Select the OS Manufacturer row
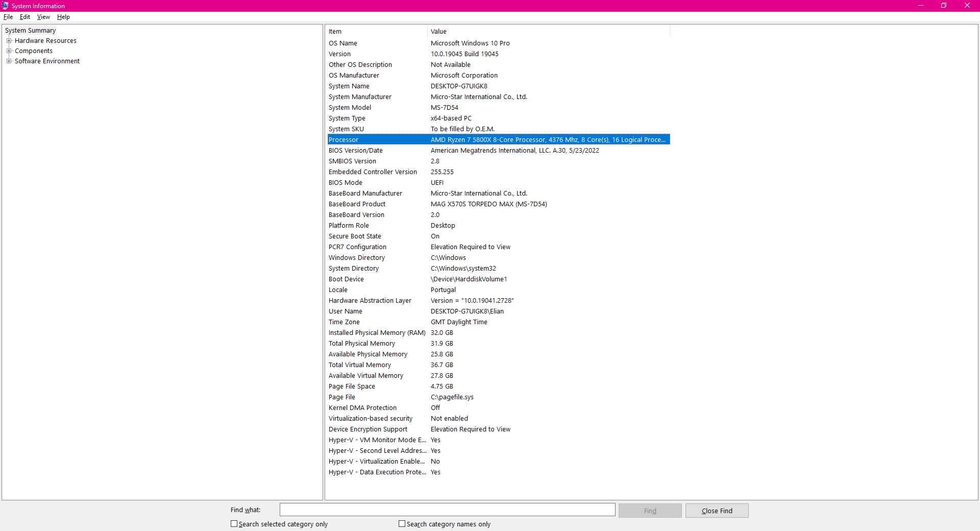980x531 pixels. click(499, 76)
